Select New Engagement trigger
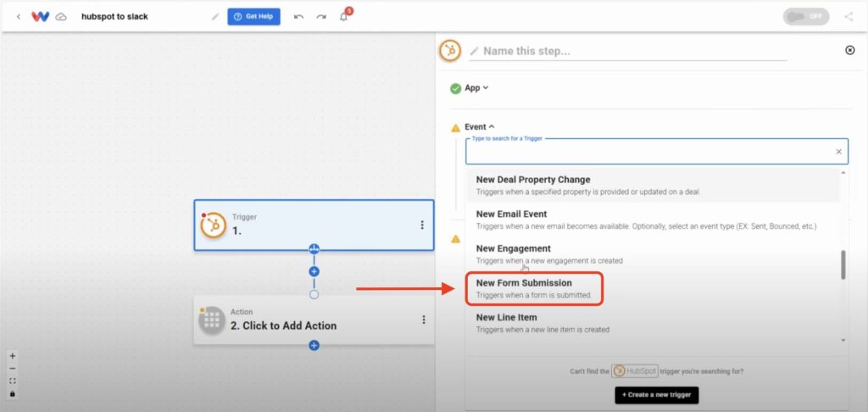The width and height of the screenshot is (868, 412). coord(653,254)
